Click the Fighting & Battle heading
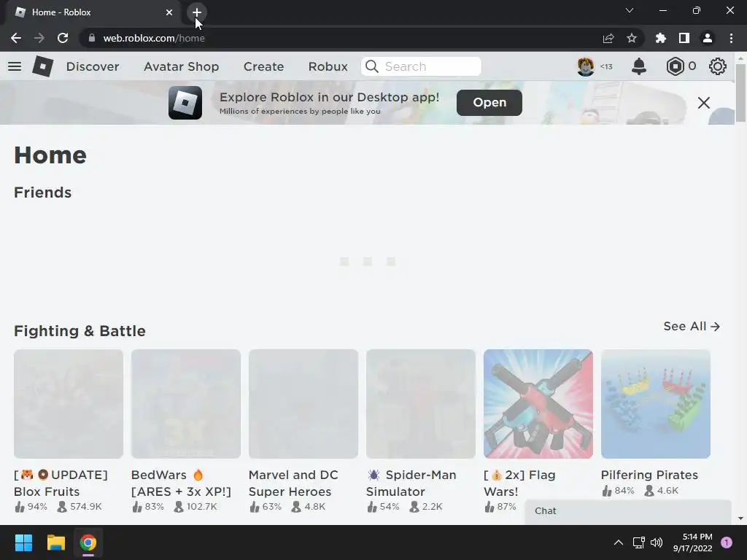 (x=80, y=331)
